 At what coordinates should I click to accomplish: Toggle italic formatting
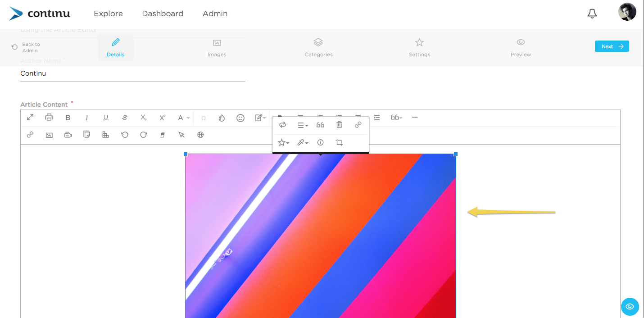[87, 118]
